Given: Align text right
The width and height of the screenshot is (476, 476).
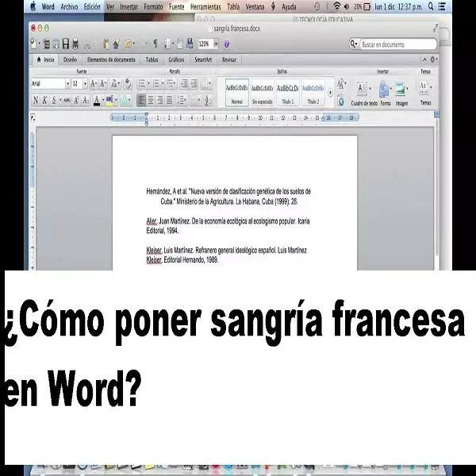Looking at the screenshot, I should [160, 100].
